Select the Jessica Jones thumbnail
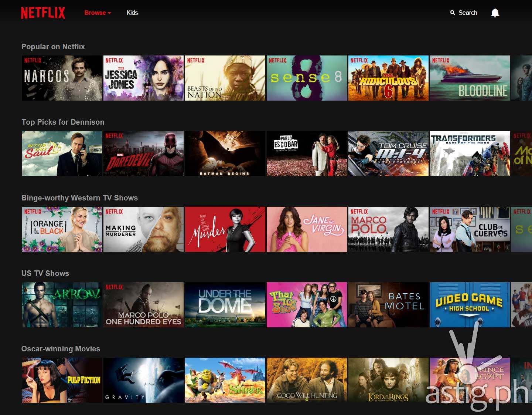532x415 pixels. point(143,78)
